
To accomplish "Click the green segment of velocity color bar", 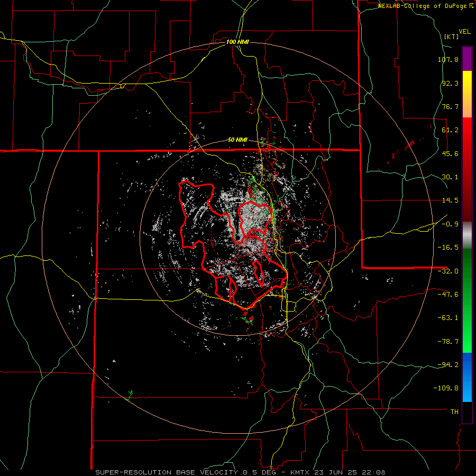I will 467,300.
